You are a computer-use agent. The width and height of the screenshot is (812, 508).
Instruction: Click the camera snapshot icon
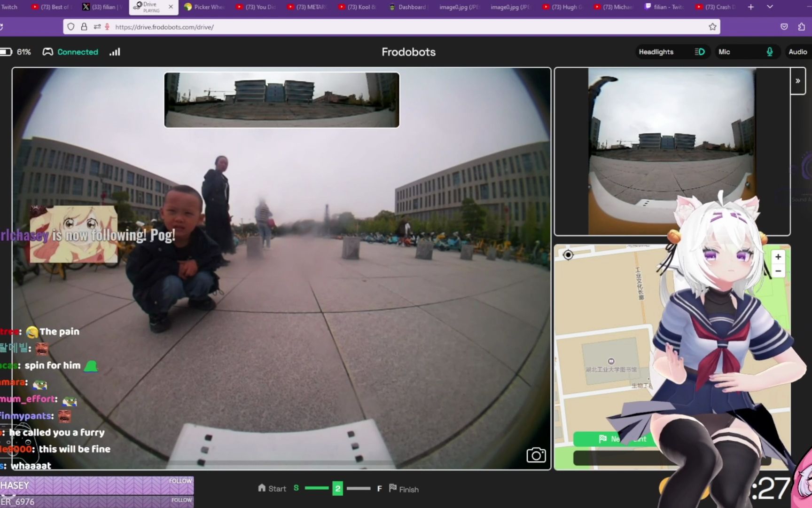[536, 455]
